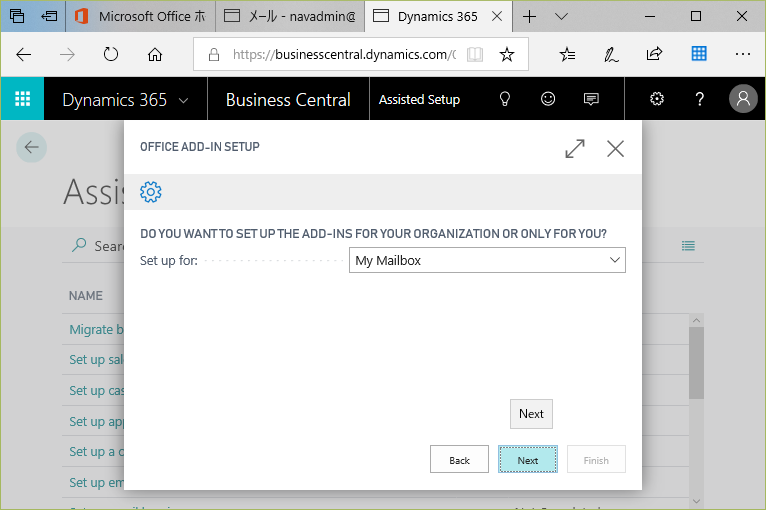Click the lightbulb Tell Me icon
Viewport: 766px width, 510px height.
pos(505,99)
